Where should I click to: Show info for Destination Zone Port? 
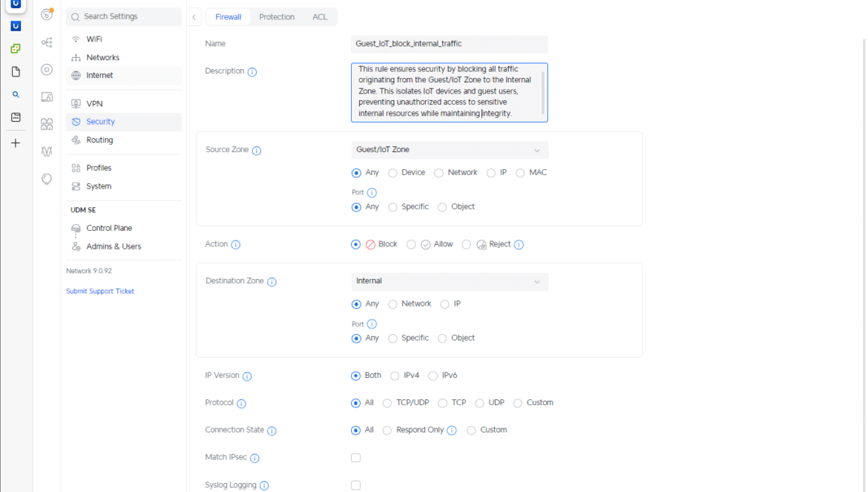(372, 324)
